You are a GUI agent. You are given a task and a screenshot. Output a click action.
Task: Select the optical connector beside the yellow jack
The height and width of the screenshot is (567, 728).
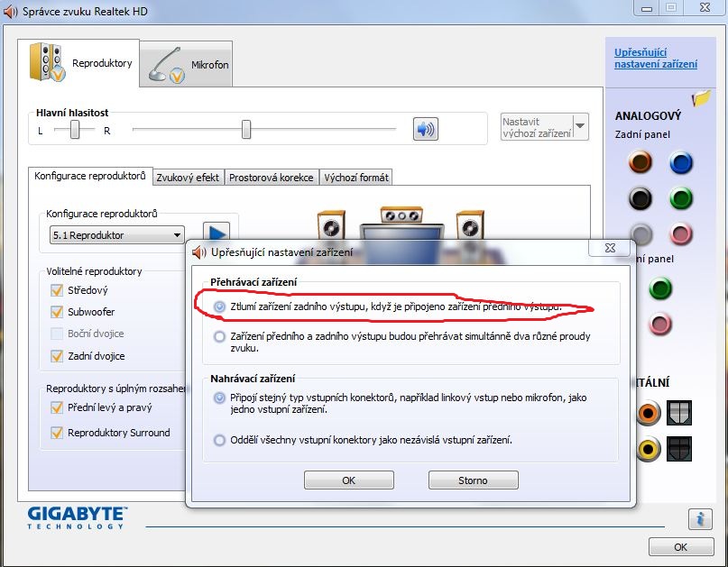point(678,449)
